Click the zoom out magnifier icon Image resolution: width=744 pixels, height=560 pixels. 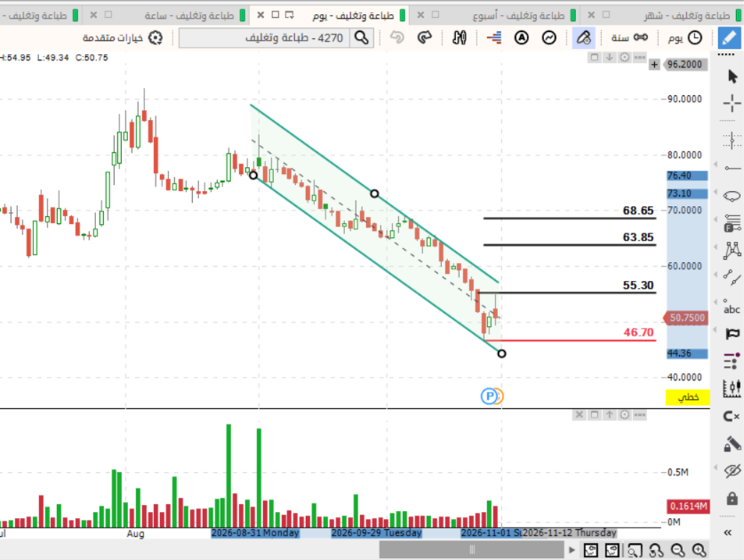[x=677, y=550]
